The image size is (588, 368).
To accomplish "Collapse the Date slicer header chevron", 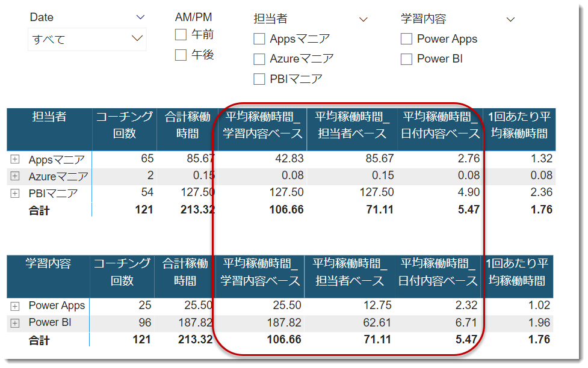I will [x=140, y=17].
